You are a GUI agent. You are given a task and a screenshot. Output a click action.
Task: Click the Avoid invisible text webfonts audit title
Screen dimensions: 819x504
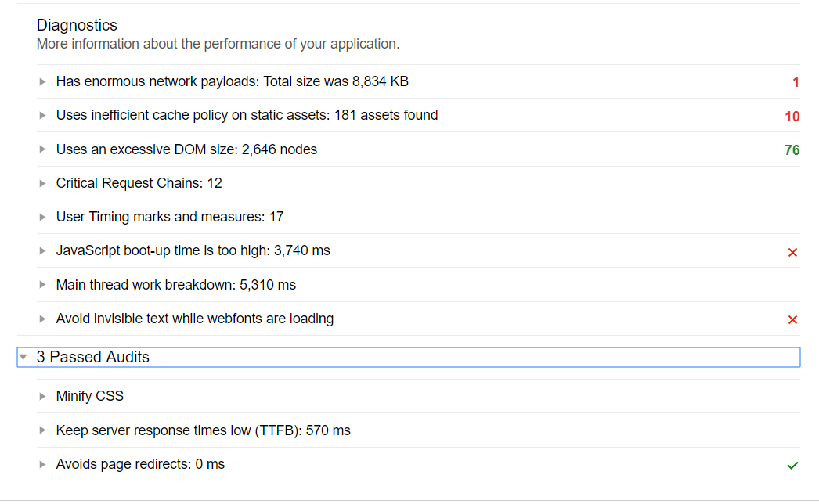click(194, 319)
